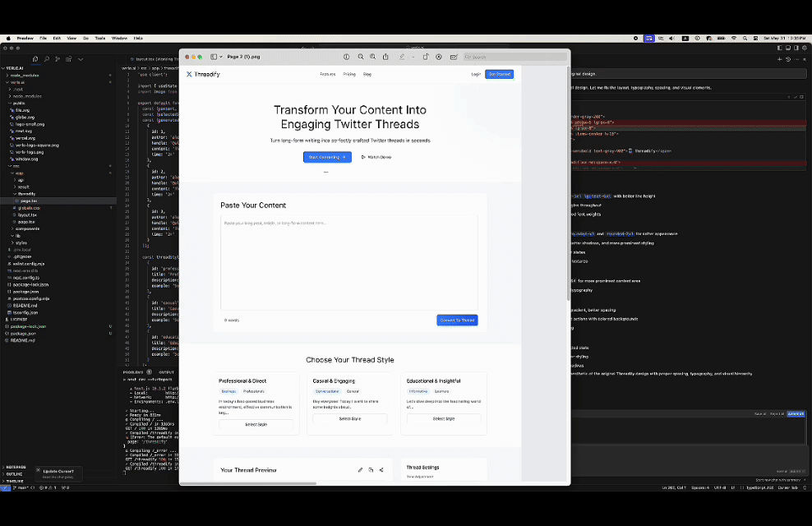Click the code block open file icon
Image resolution: width=812 pixels, height=526 pixels.
801,97
